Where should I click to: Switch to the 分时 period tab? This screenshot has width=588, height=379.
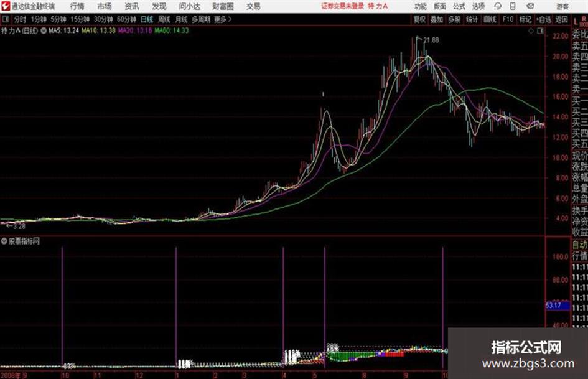click(x=21, y=19)
